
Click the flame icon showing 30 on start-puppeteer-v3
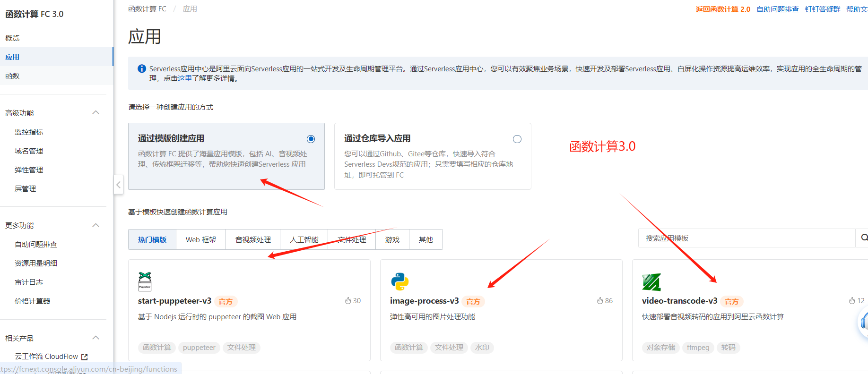coord(348,301)
